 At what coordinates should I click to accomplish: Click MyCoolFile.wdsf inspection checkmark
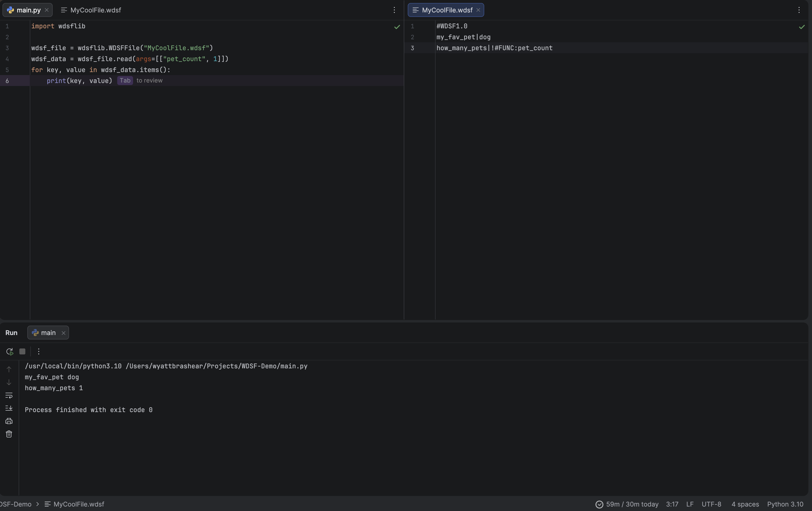pyautogui.click(x=802, y=27)
